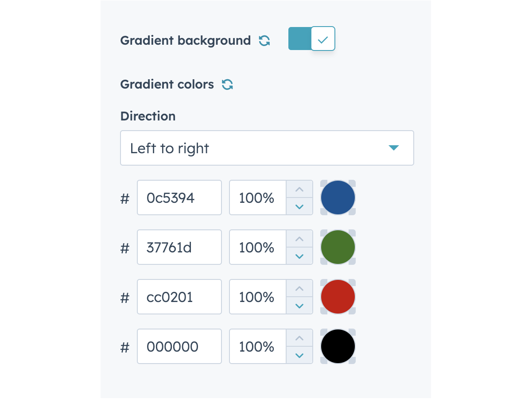532x399 pixels.
Task: Click inside the 0c5394 hex input field
Action: [x=179, y=198]
